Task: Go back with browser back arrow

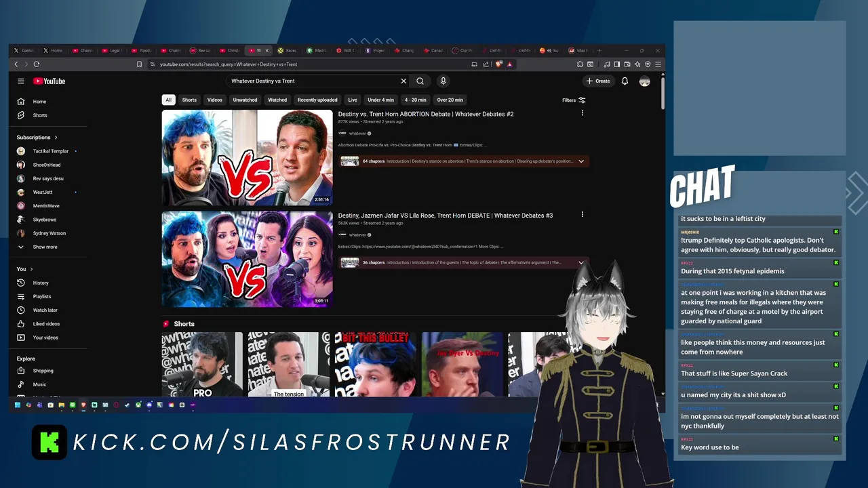Action: pyautogui.click(x=16, y=64)
